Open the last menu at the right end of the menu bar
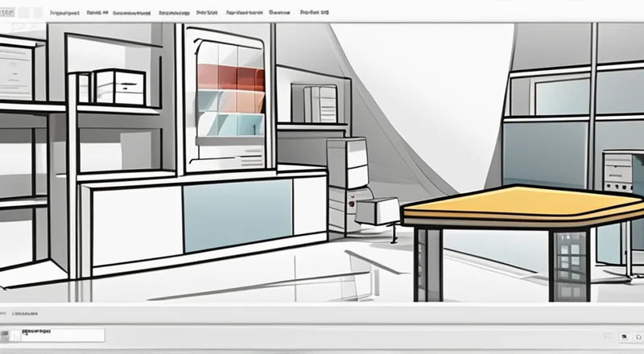This screenshot has width=644, height=354. (313, 14)
